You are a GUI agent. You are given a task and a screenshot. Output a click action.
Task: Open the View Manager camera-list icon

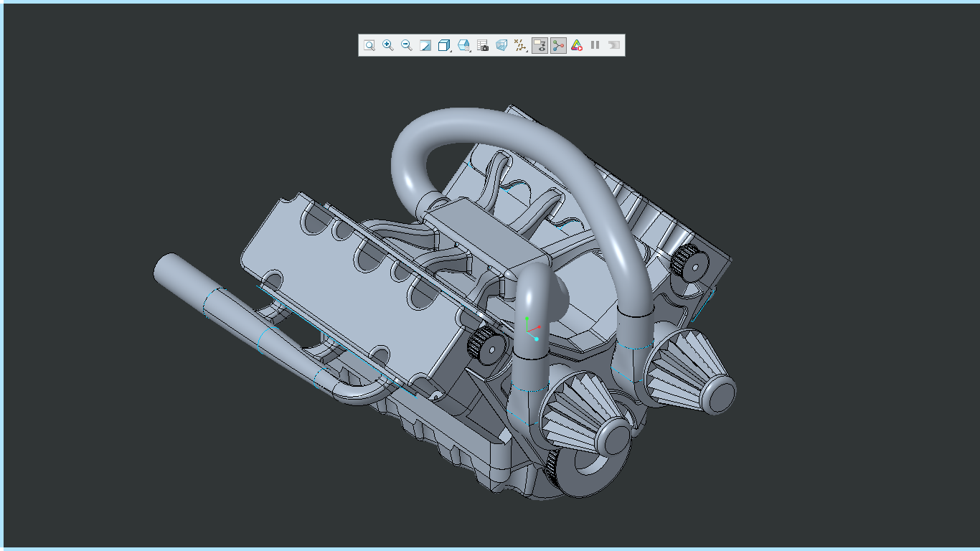[483, 45]
